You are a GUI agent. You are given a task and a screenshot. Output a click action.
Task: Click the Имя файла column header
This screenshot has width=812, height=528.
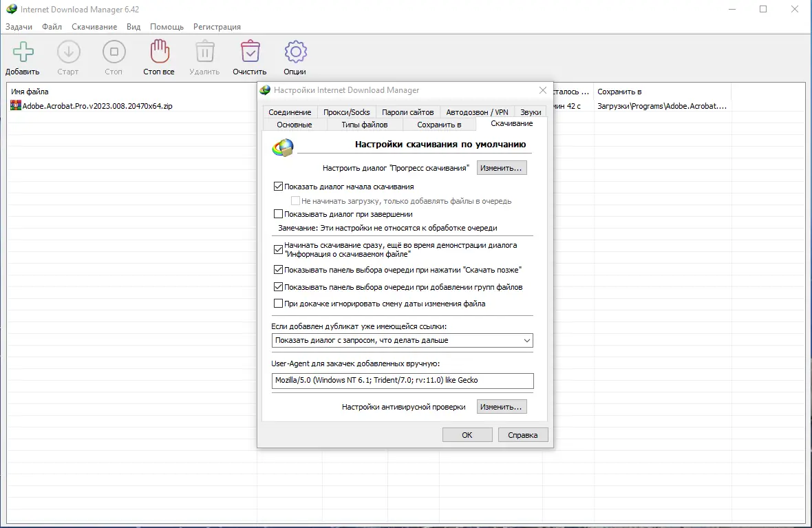click(x=30, y=92)
